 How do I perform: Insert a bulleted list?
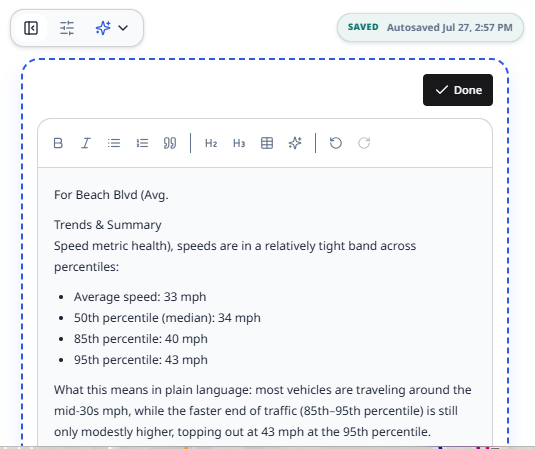(x=114, y=143)
